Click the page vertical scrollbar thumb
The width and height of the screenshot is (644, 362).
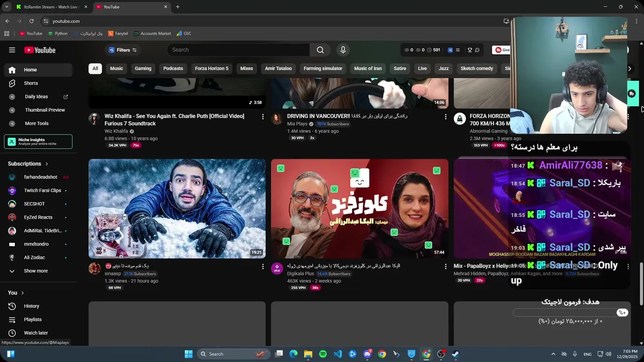pos(641,284)
